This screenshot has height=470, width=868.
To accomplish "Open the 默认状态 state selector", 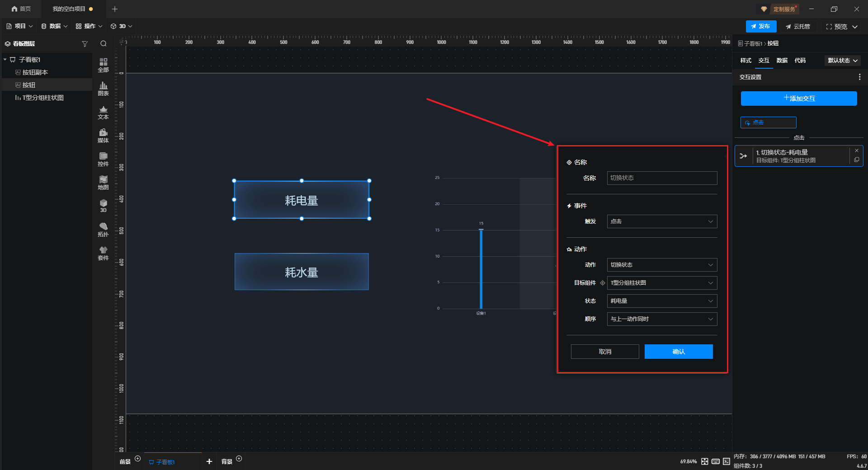I will 842,61.
